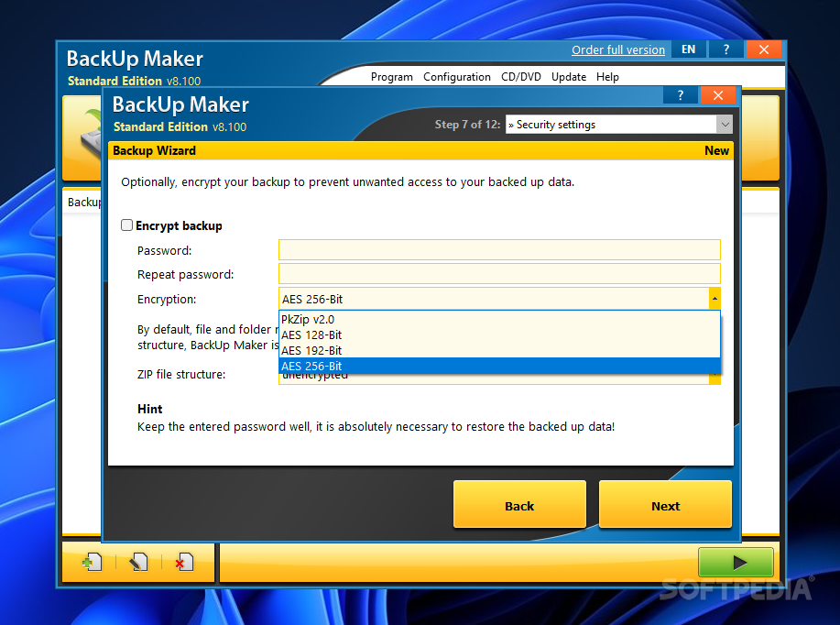The height and width of the screenshot is (625, 840).
Task: Click the Back button
Action: click(x=519, y=504)
